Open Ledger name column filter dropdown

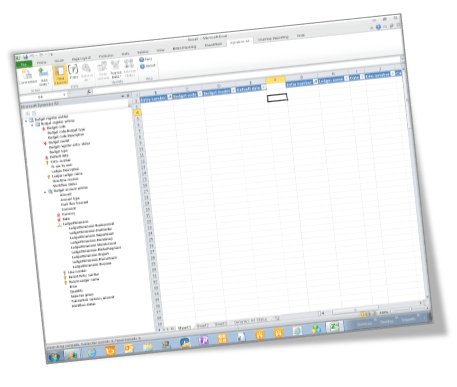(x=346, y=78)
